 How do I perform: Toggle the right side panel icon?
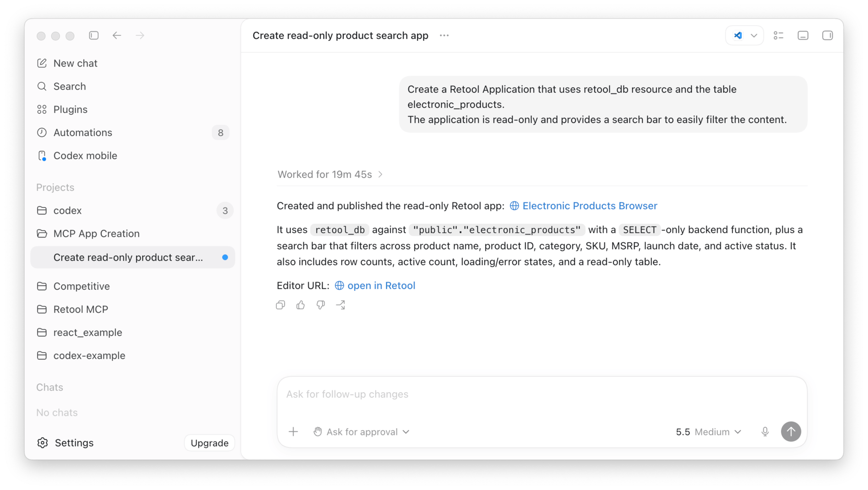[x=827, y=35]
